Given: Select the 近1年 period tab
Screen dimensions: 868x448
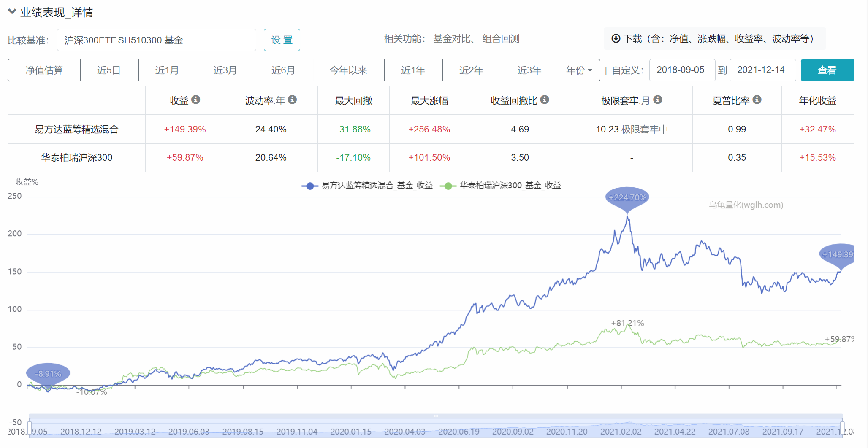Looking at the screenshot, I should 413,70.
